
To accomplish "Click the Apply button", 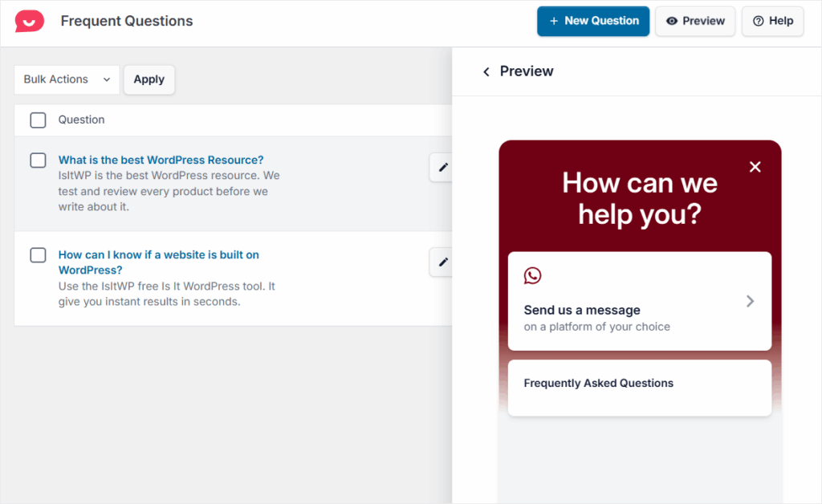I will pyautogui.click(x=149, y=79).
